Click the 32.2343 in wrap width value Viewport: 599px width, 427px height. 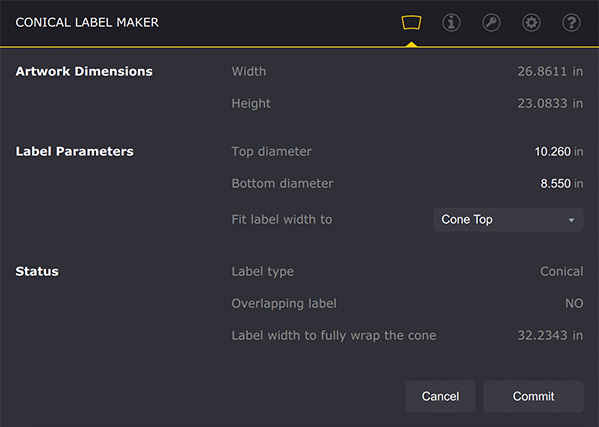(550, 336)
